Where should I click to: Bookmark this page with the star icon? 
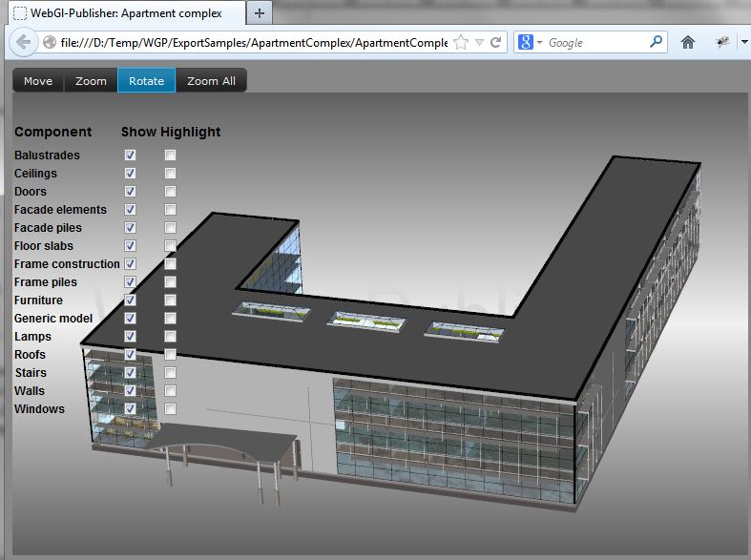[461, 42]
